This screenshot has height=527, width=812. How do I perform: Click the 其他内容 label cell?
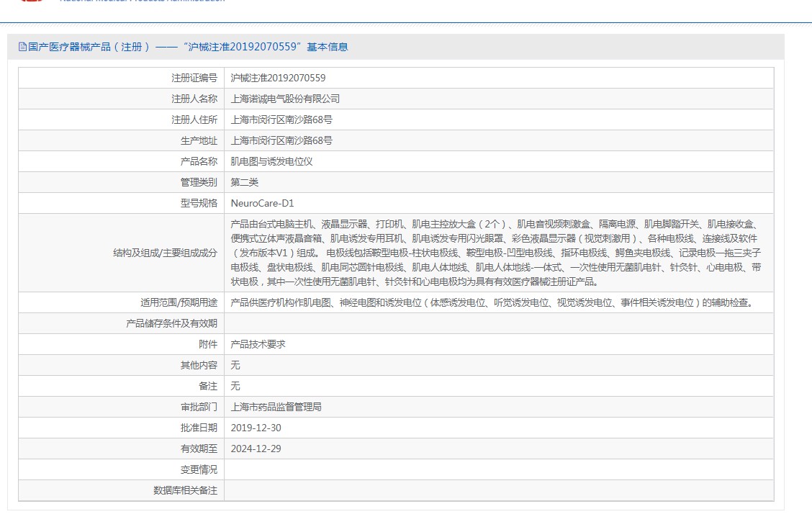click(x=121, y=366)
